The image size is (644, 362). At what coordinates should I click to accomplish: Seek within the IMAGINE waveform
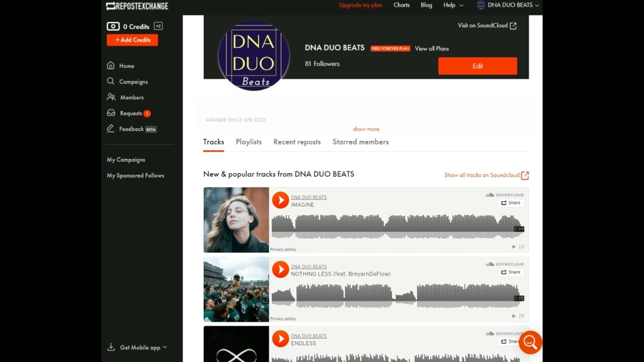click(397, 227)
